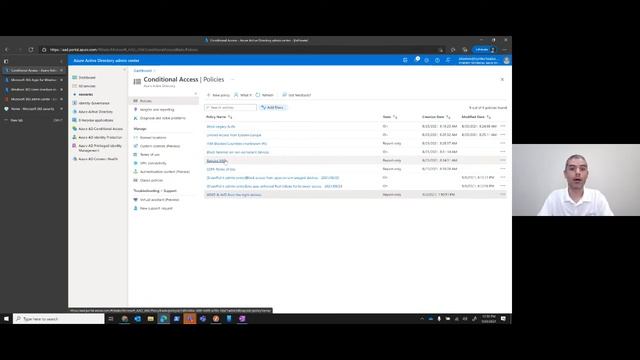Open the Block Hammer on non-compliant devices policy
Image resolution: width=640 pixels, height=360 pixels.
[x=238, y=152]
